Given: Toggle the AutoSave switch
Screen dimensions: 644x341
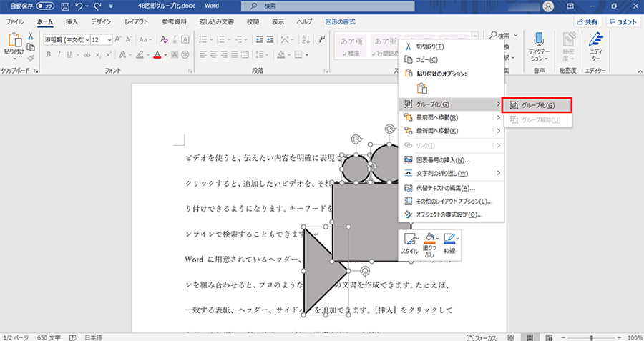Looking at the screenshot, I should pos(45,6).
